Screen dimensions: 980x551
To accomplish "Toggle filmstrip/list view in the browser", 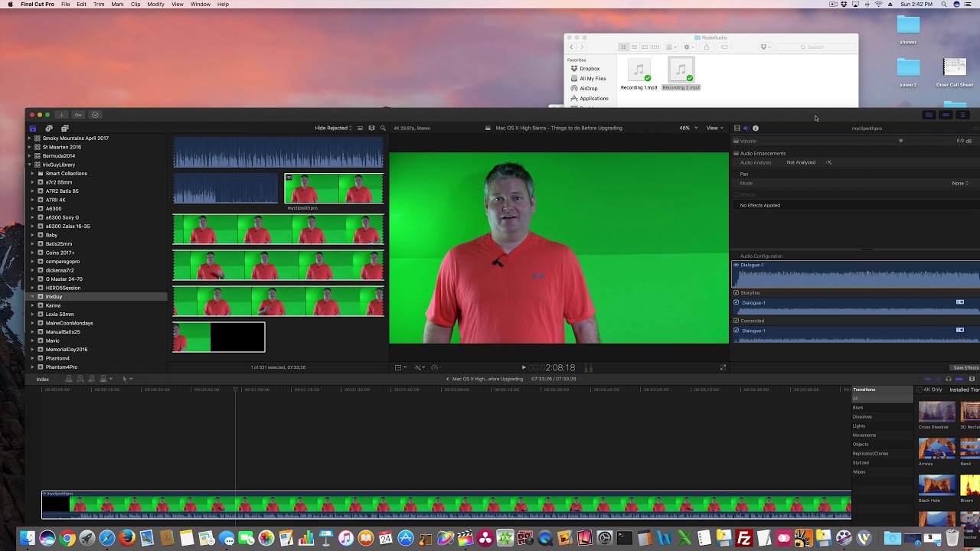I will coord(360,128).
